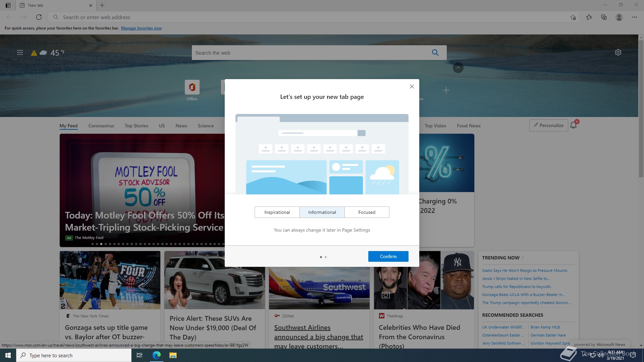Add a new quick link site
This screenshot has height=362, width=644.
tap(446, 90)
